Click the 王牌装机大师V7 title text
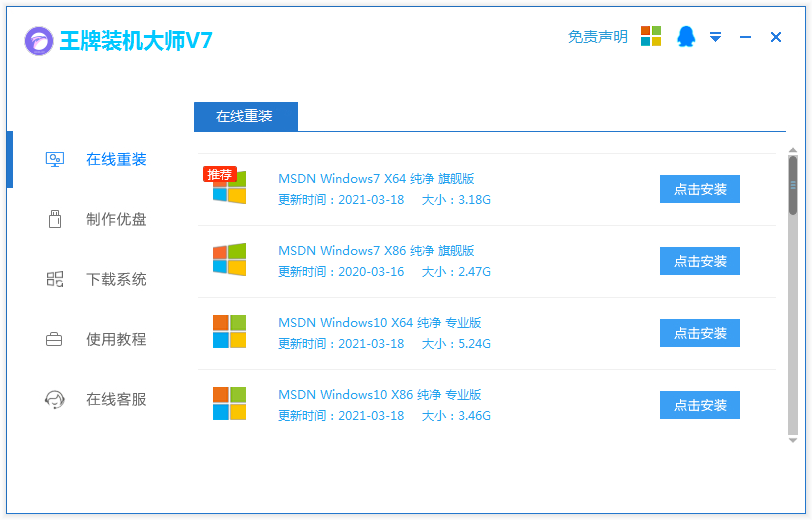 [x=136, y=41]
